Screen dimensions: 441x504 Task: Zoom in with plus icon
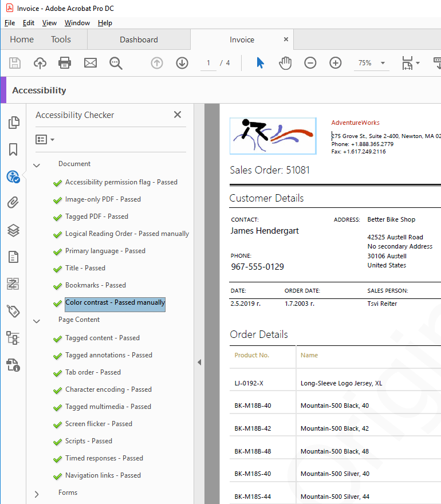click(x=335, y=63)
